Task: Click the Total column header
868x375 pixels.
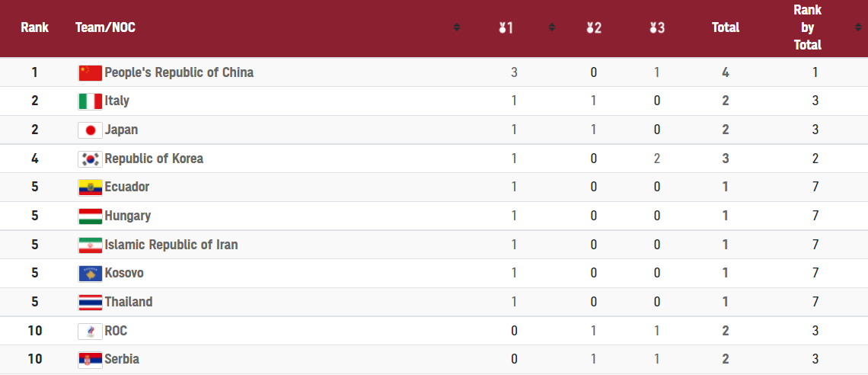Action: pos(725,27)
